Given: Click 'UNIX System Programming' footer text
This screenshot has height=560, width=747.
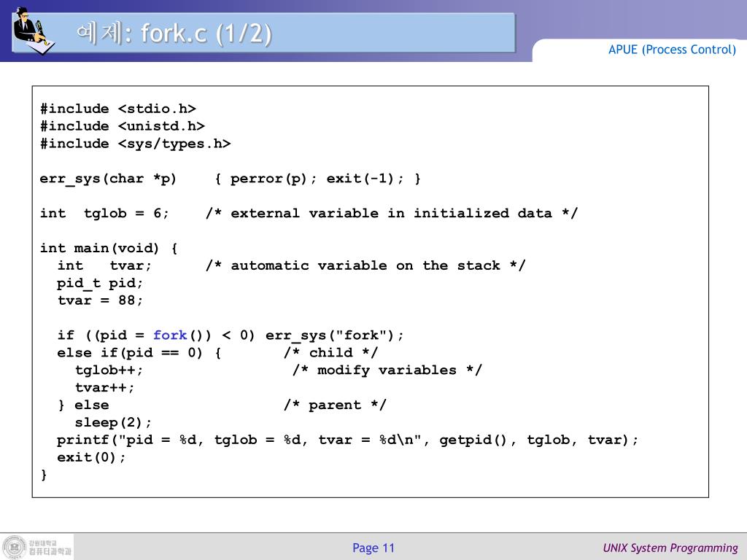Looking at the screenshot, I should tap(670, 548).
